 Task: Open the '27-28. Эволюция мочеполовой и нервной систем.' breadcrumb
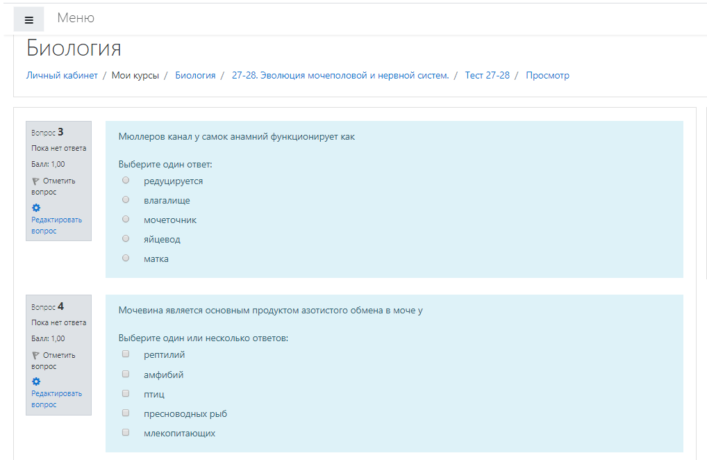[341, 76]
